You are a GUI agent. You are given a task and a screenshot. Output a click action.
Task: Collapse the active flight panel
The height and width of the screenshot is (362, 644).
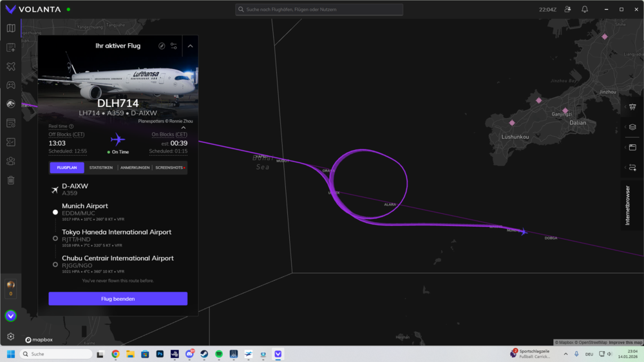(x=191, y=46)
